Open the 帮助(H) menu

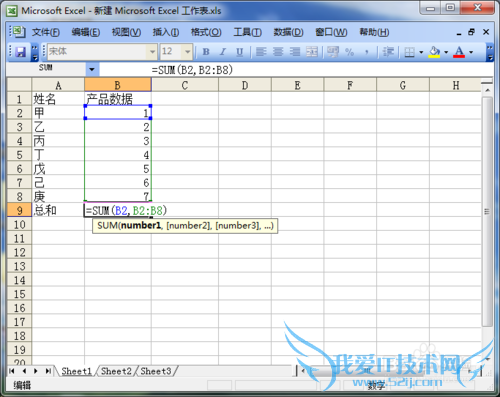[x=374, y=32]
